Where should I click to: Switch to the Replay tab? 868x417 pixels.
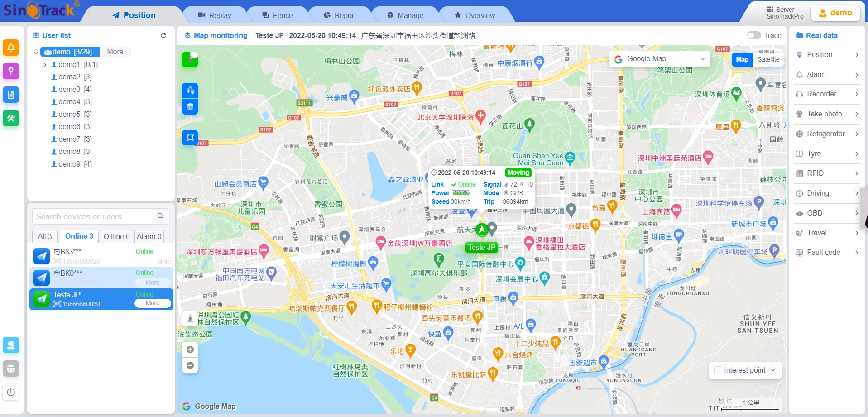[x=215, y=15]
